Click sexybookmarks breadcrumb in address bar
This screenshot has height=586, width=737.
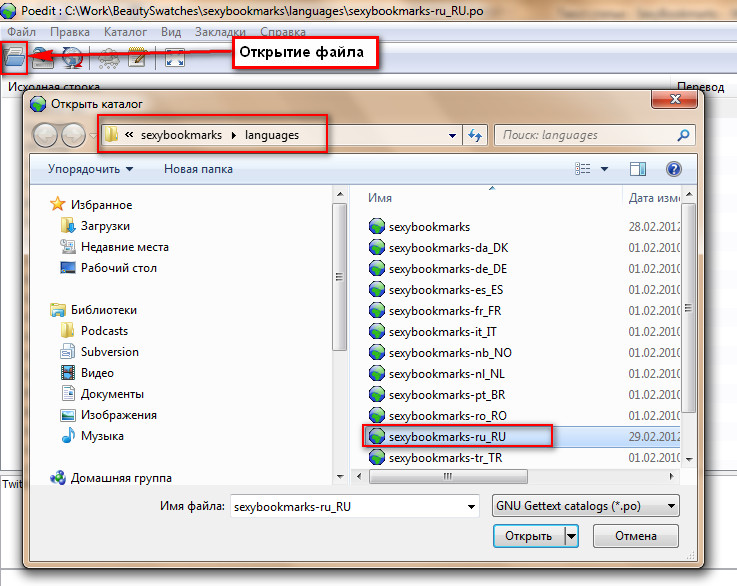click(181, 135)
